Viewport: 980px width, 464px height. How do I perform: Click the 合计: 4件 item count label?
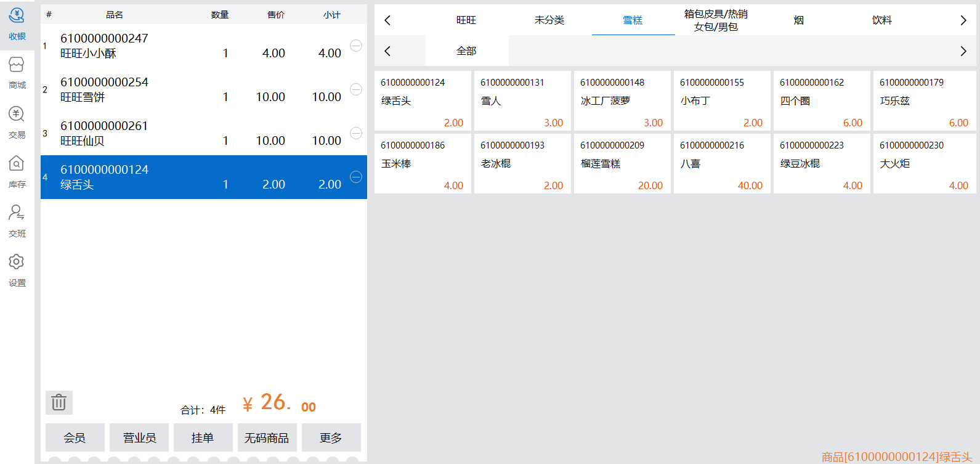pos(203,410)
